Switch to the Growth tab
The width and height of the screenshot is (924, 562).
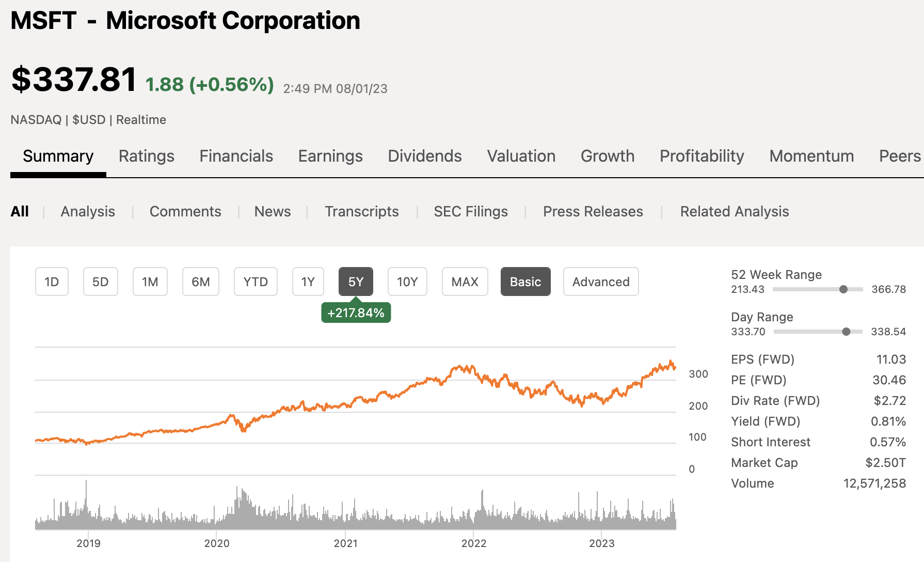pos(608,156)
